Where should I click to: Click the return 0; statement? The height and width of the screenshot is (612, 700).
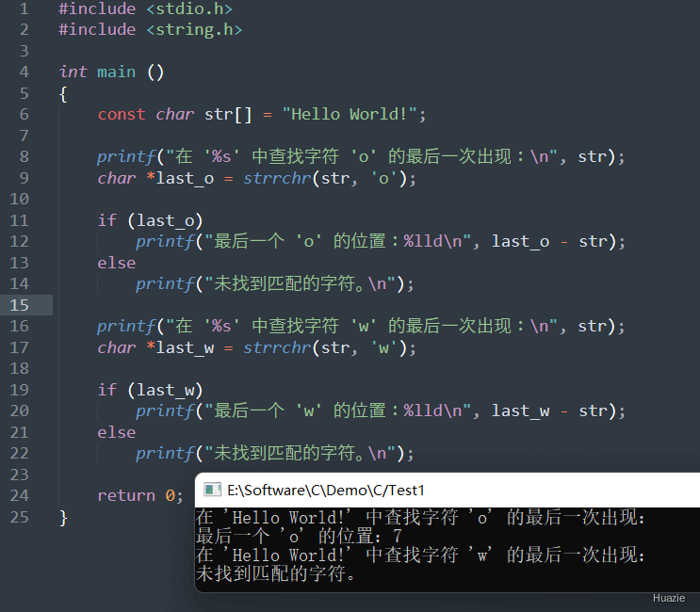click(140, 495)
